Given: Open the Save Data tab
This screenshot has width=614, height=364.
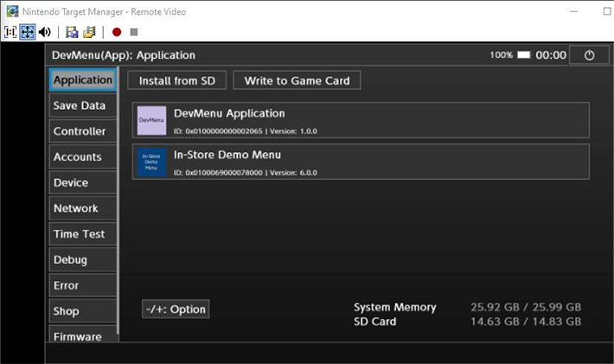Looking at the screenshot, I should point(83,105).
